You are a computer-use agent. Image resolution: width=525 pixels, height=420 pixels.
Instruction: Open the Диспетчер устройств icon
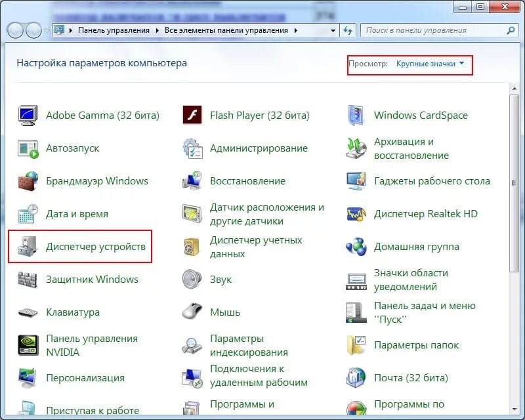click(x=28, y=247)
